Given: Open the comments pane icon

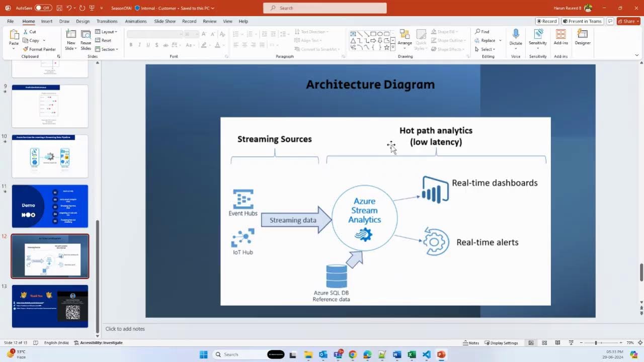Looking at the screenshot, I should (x=610, y=21).
